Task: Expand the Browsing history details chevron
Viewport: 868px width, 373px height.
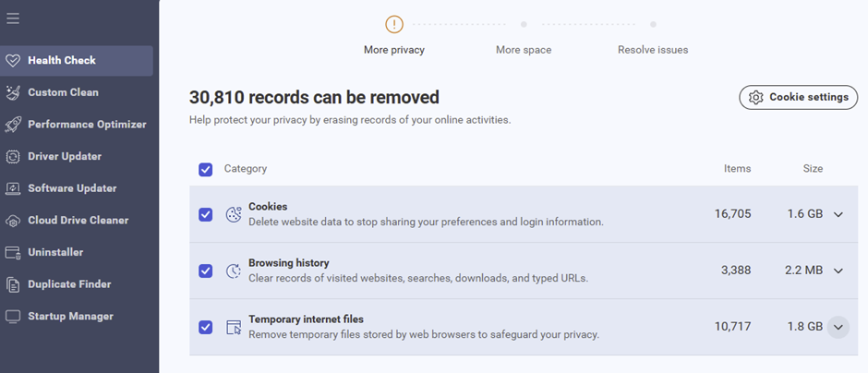Action: coord(838,271)
